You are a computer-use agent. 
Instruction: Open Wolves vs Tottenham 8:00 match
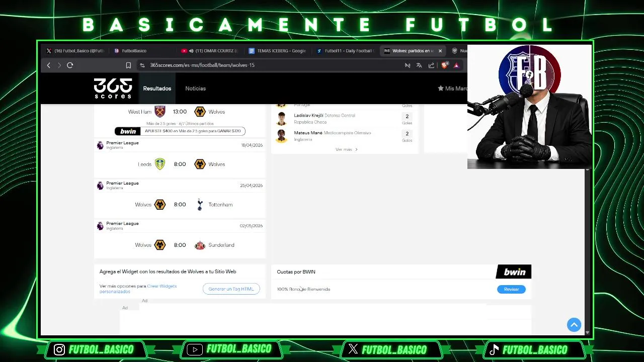tap(180, 205)
